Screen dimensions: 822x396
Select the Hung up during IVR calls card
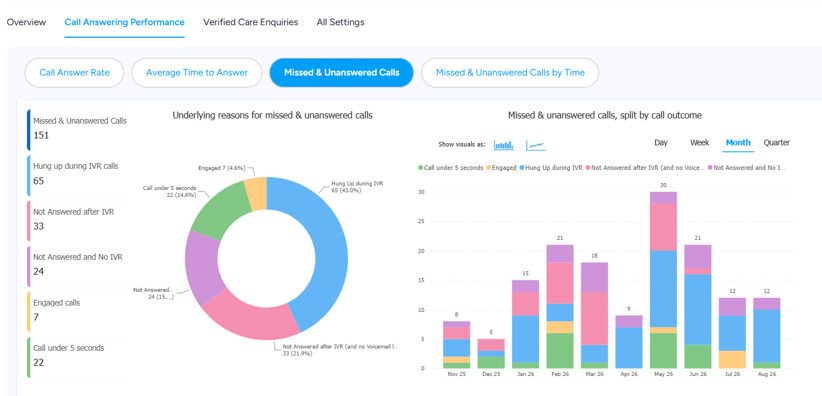78,174
